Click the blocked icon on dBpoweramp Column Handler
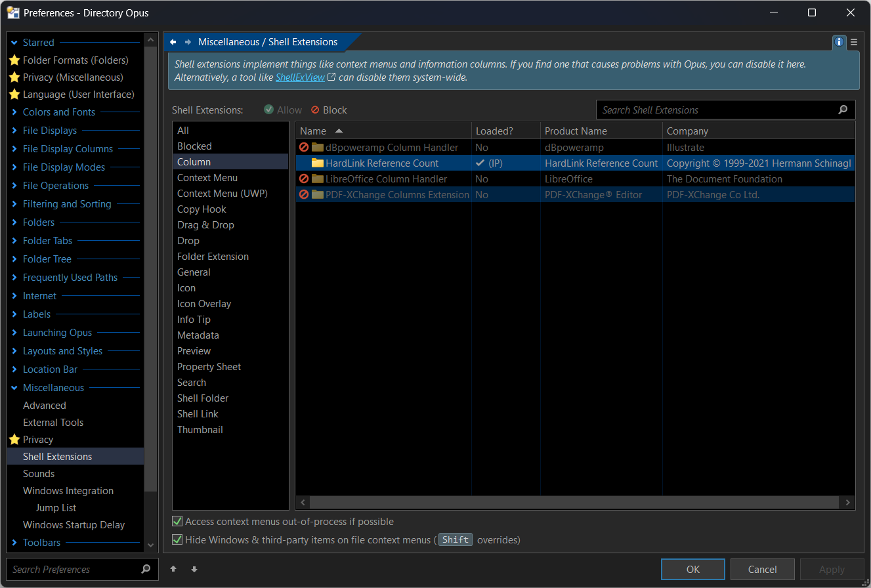This screenshot has height=588, width=871. coord(304,147)
